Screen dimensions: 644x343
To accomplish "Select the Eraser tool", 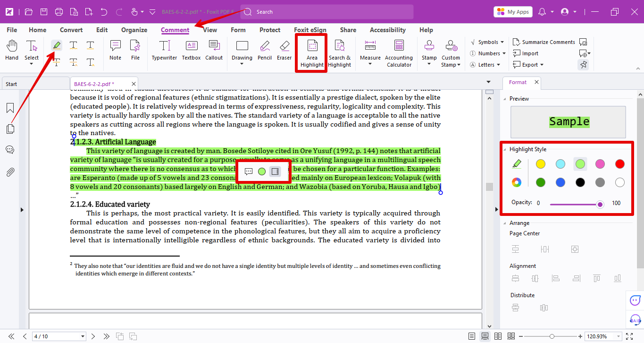I will pos(284,51).
